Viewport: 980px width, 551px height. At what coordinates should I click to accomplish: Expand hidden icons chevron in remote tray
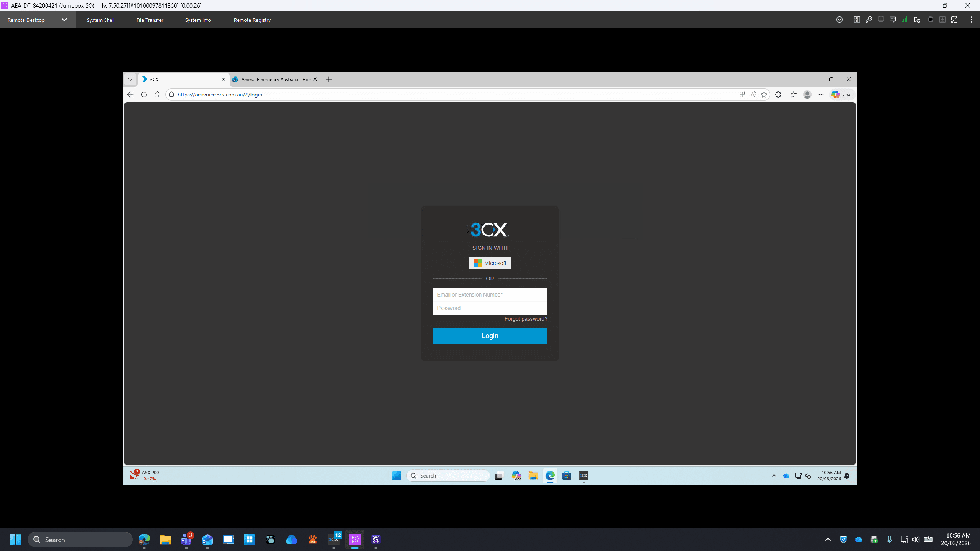tap(774, 476)
